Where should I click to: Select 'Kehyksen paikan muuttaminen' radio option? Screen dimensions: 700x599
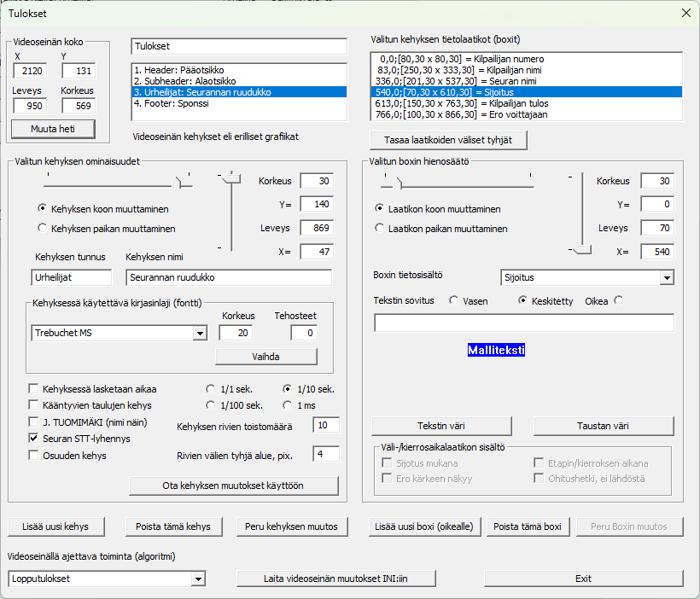tap(42, 228)
